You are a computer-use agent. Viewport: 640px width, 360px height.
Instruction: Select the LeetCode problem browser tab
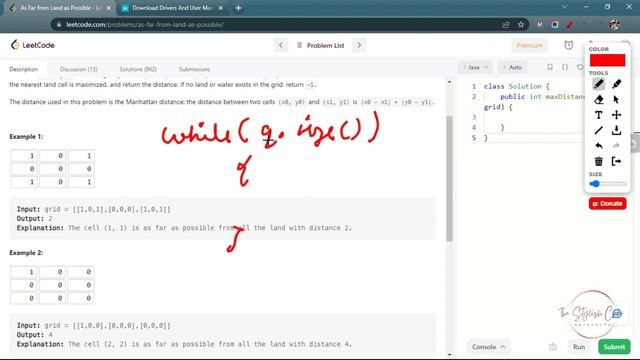[60, 8]
